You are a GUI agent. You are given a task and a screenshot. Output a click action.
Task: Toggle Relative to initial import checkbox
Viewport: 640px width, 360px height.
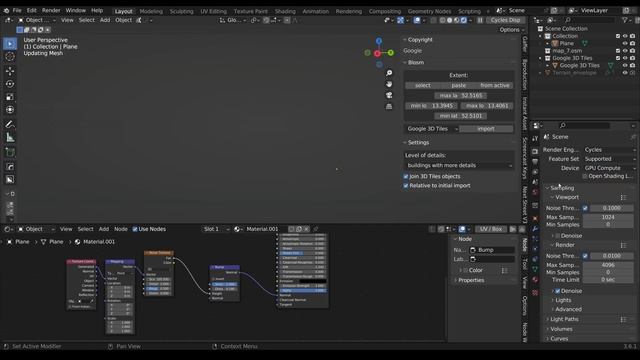pyautogui.click(x=406, y=186)
